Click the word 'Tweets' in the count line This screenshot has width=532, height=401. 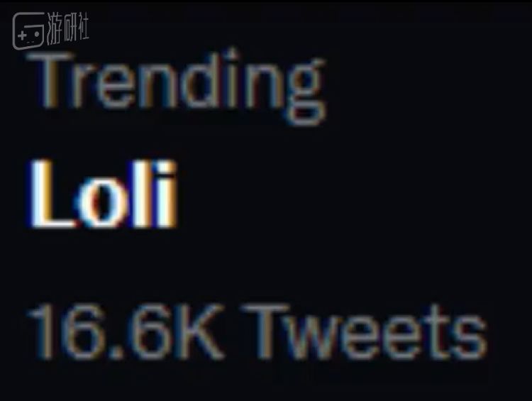coord(367,332)
